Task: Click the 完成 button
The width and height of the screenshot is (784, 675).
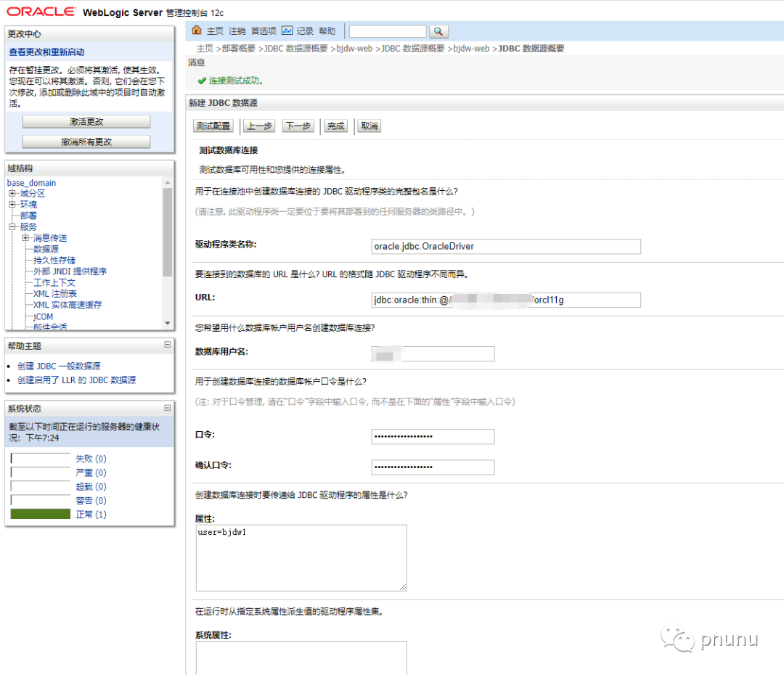Action: click(335, 126)
